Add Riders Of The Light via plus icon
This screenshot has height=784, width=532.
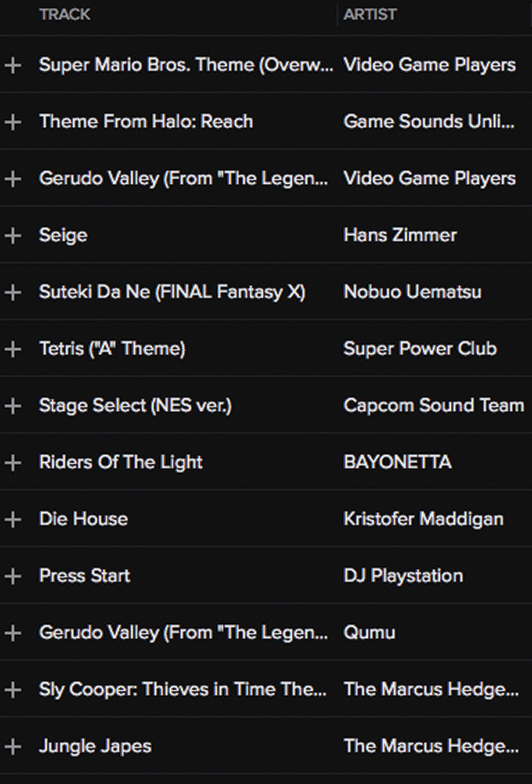[13, 462]
